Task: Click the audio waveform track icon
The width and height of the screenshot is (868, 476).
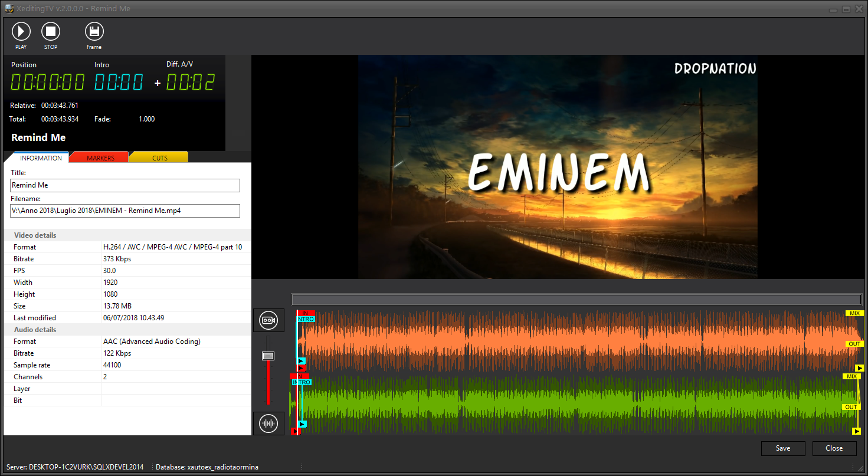Action: tap(268, 423)
